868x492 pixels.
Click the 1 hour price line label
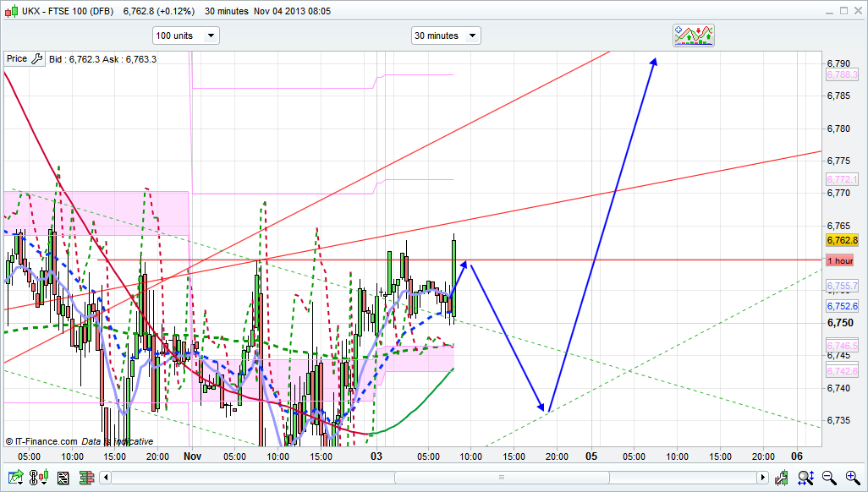(x=840, y=260)
